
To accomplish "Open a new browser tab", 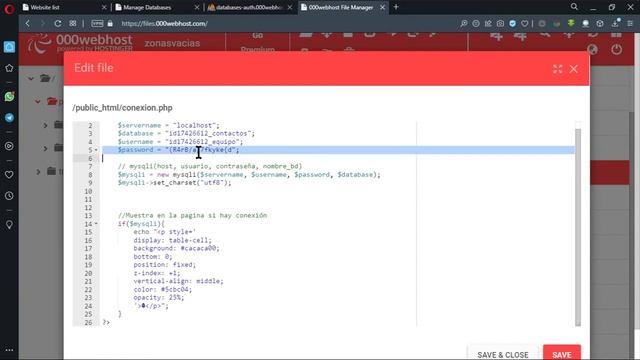I will point(396,7).
